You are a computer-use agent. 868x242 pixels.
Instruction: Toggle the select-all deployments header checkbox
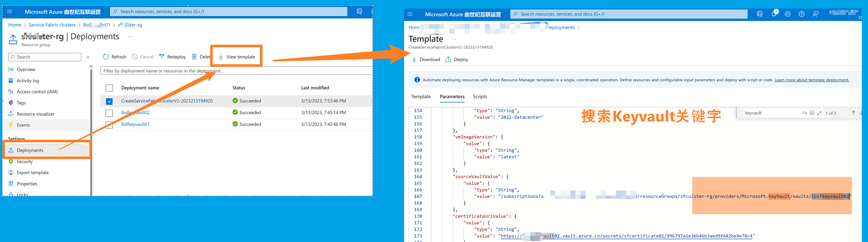click(x=109, y=88)
